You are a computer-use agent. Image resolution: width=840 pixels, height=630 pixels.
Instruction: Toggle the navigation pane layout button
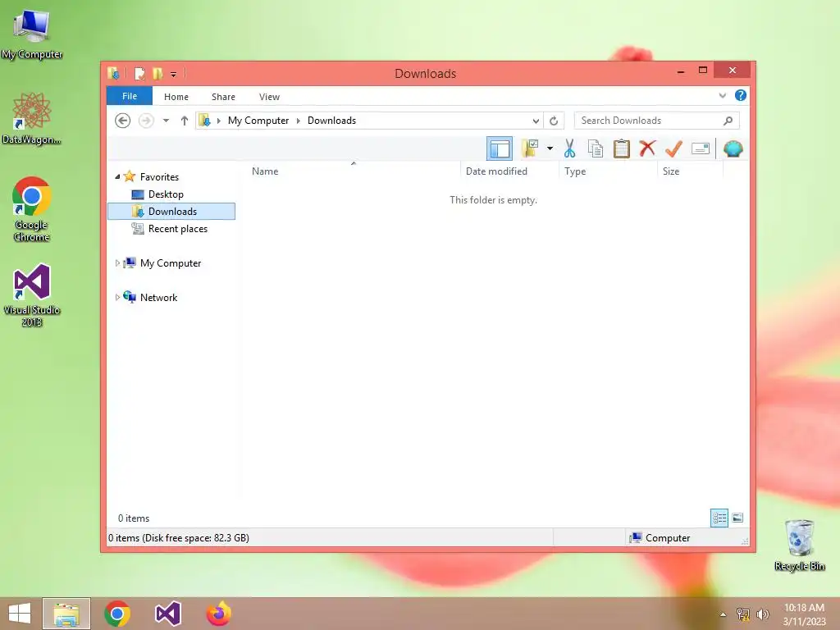click(500, 149)
